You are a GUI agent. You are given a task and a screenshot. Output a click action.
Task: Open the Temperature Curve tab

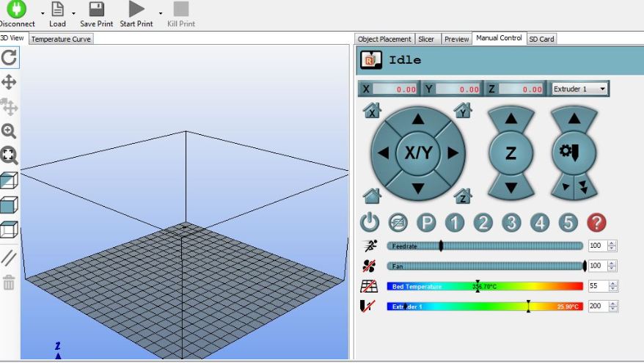[x=61, y=39]
